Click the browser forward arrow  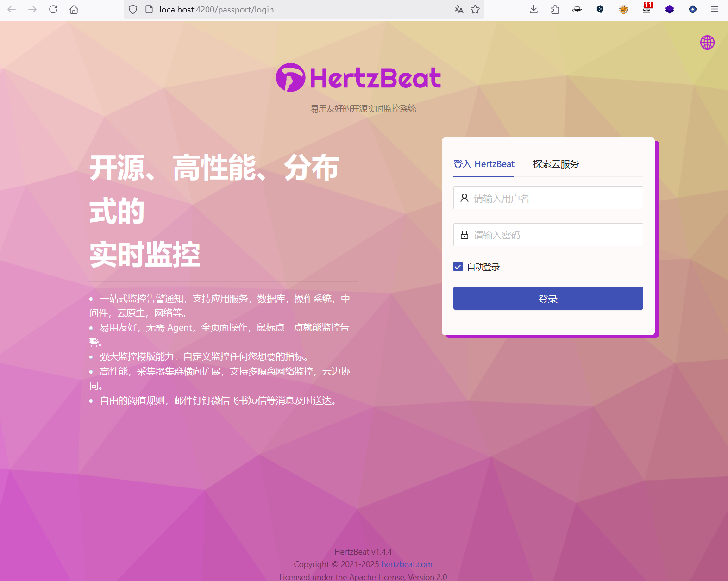32,9
